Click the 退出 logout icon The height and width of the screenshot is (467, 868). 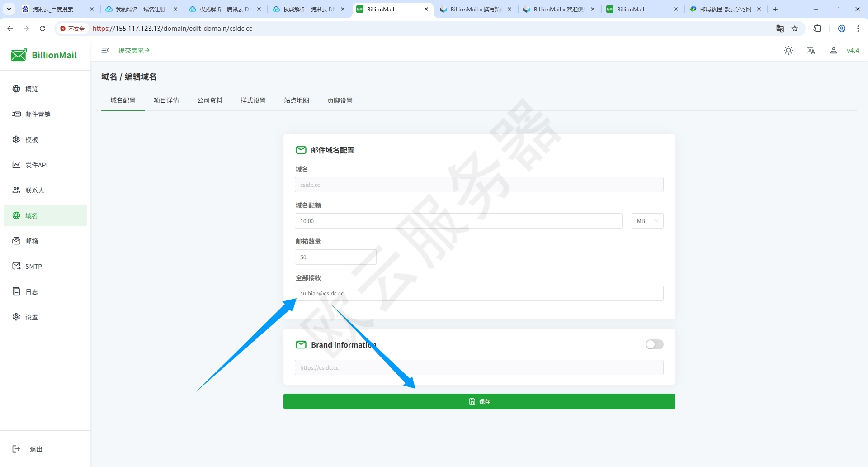[x=16, y=449]
